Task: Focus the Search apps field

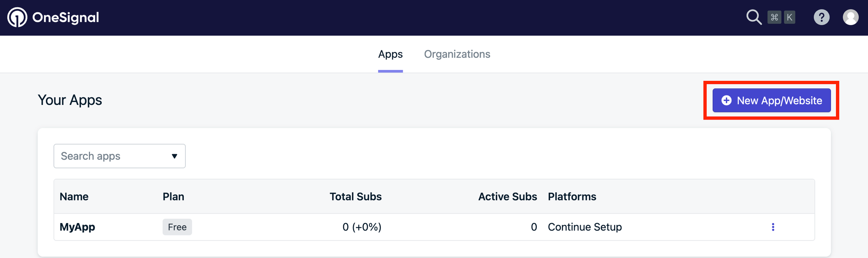Action: coord(119,156)
